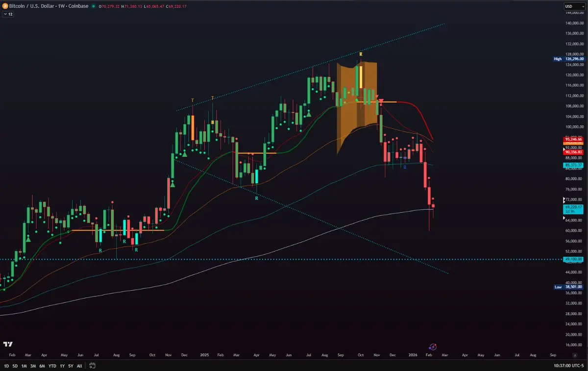
Task: Click the purple lightning event marker near Feb
Action: coord(433,346)
